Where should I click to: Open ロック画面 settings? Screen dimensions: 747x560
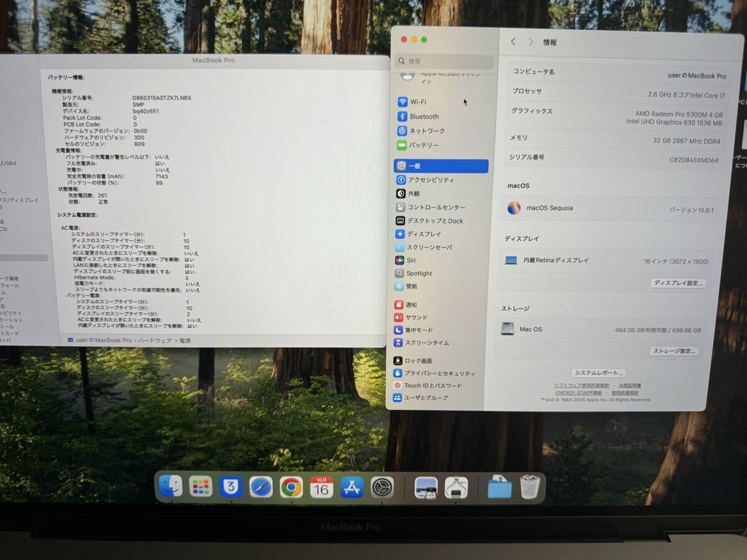pos(413,361)
